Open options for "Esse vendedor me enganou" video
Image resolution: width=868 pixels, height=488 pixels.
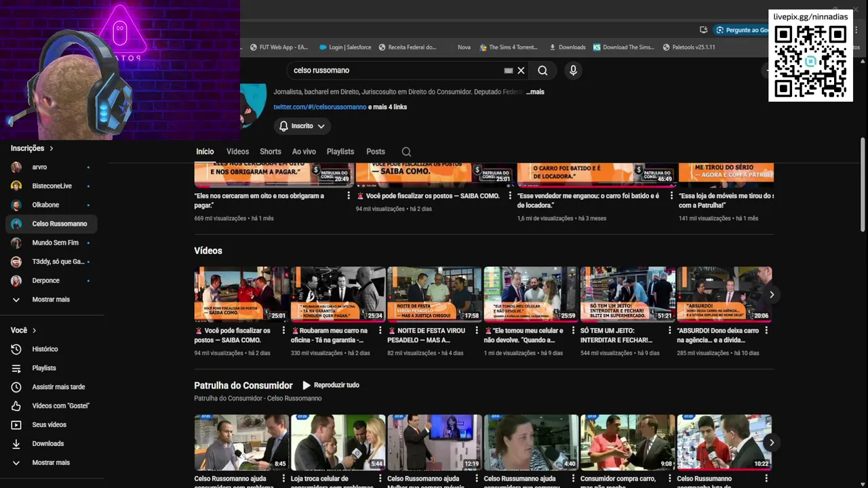(x=672, y=196)
